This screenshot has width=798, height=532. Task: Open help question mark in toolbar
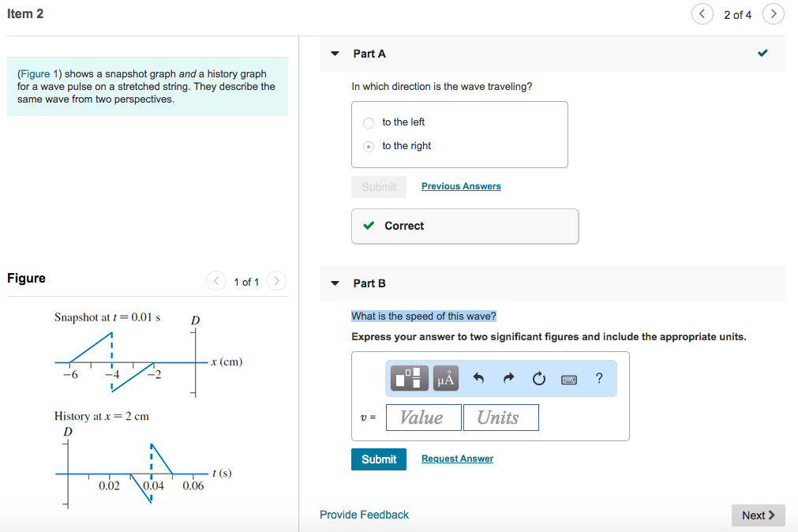pyautogui.click(x=599, y=378)
